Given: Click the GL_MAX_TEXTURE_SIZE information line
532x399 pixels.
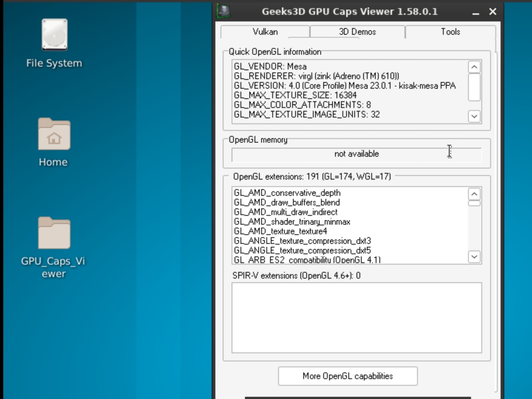Looking at the screenshot, I should pyautogui.click(x=295, y=95).
